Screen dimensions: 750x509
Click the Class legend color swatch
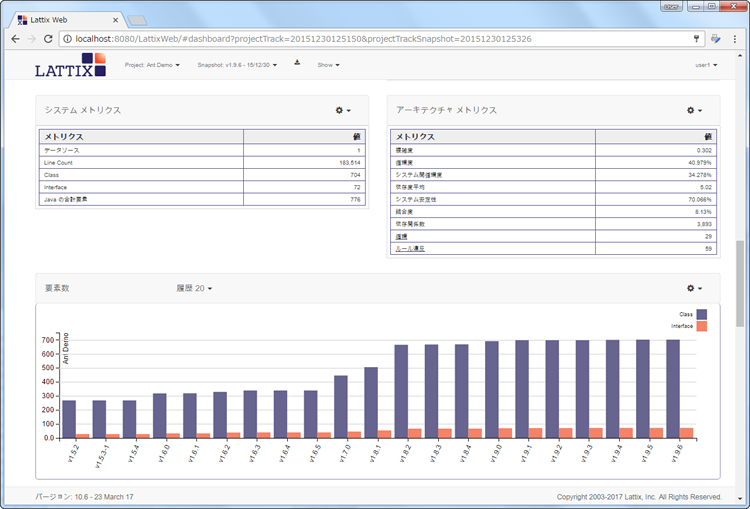pyautogui.click(x=702, y=314)
